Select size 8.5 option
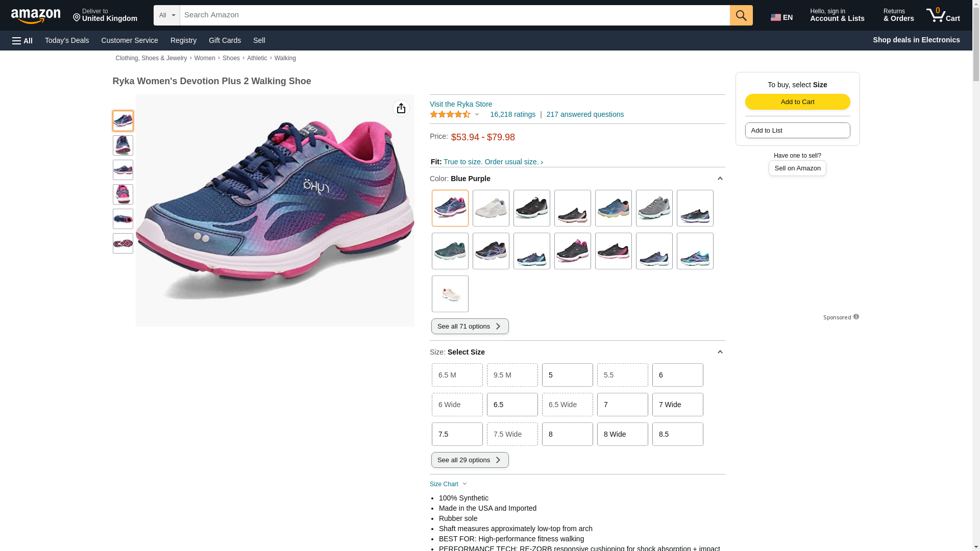 pyautogui.click(x=678, y=434)
